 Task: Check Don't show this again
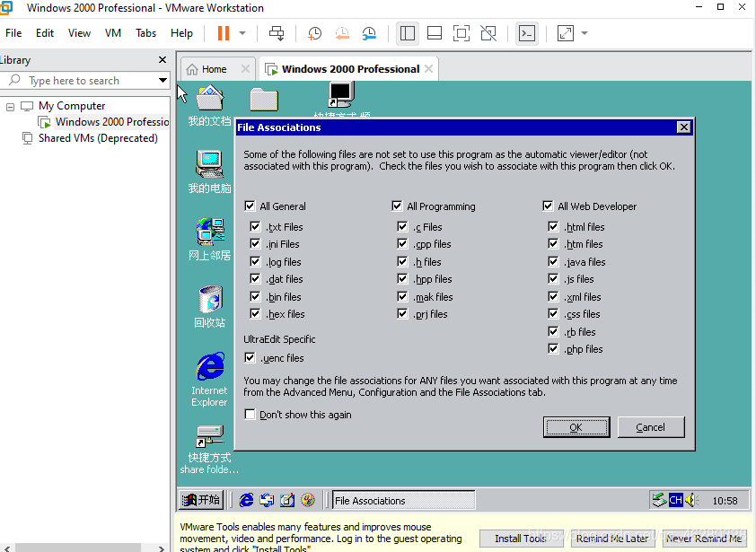click(x=250, y=415)
